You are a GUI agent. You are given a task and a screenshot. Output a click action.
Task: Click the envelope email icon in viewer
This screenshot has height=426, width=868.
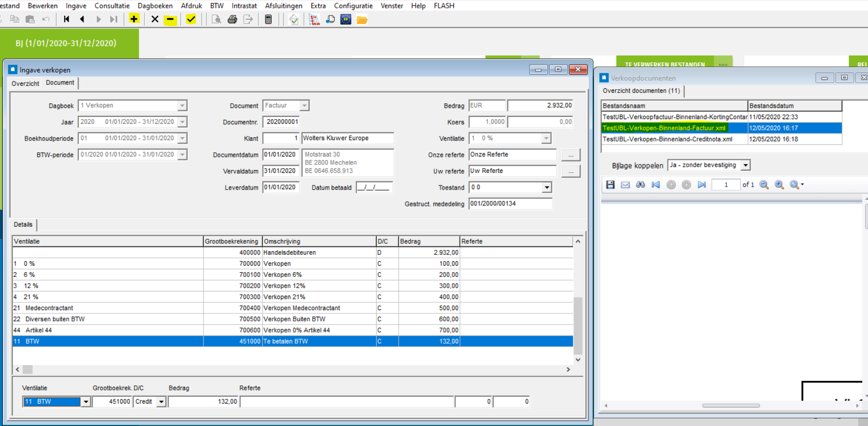pyautogui.click(x=625, y=185)
